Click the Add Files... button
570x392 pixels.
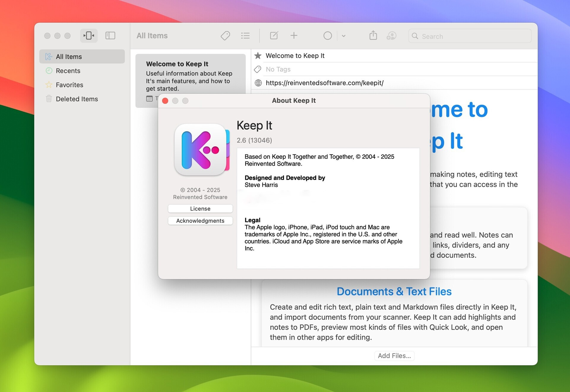point(394,355)
